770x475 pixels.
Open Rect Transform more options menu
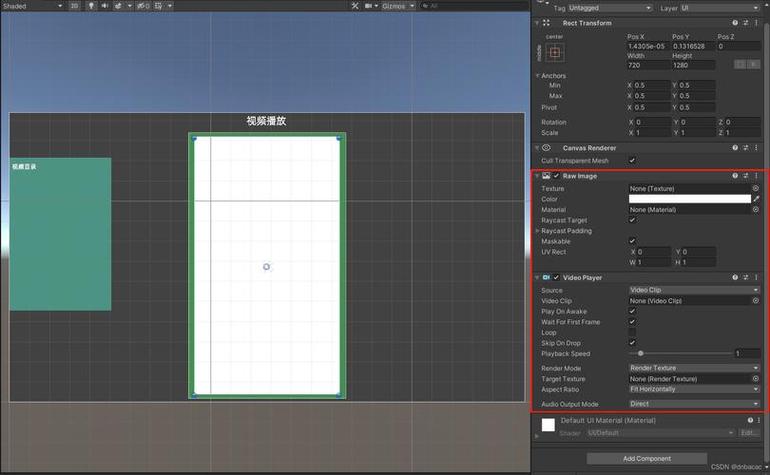tap(756, 23)
